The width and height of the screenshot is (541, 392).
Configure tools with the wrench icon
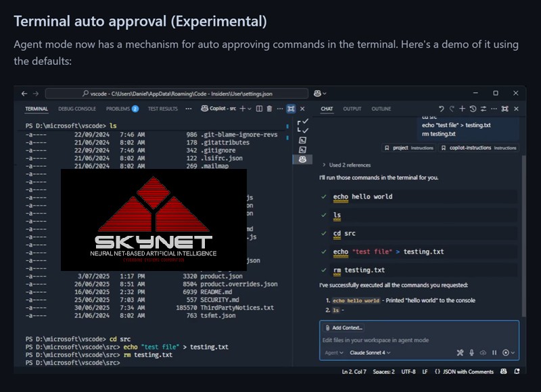460,352
